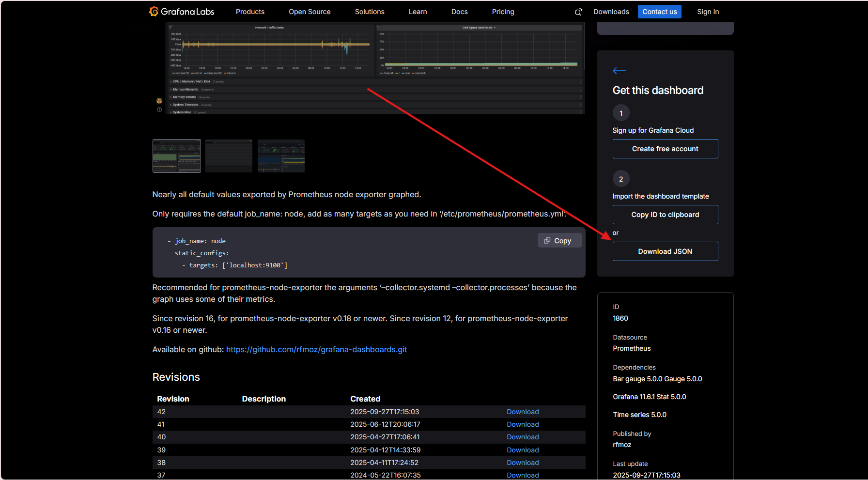
Task: Open the rfmoz grafana-dashboards github link
Action: point(316,350)
